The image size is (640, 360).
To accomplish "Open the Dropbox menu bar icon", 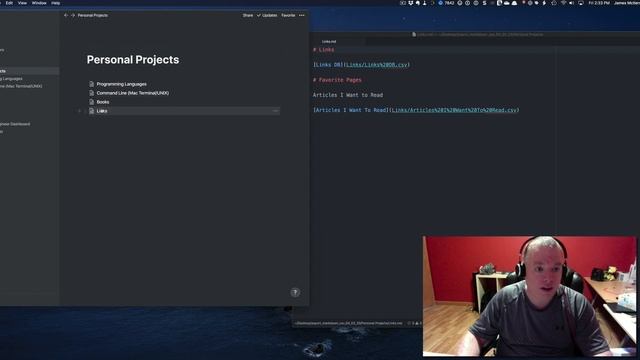I will [411, 3].
